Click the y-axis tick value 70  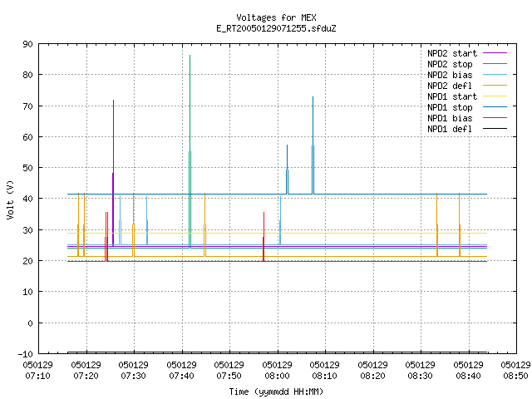tap(27, 106)
